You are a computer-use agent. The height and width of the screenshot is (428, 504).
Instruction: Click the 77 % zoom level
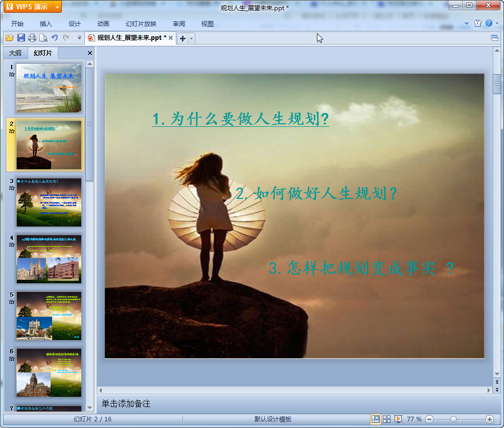(x=414, y=419)
